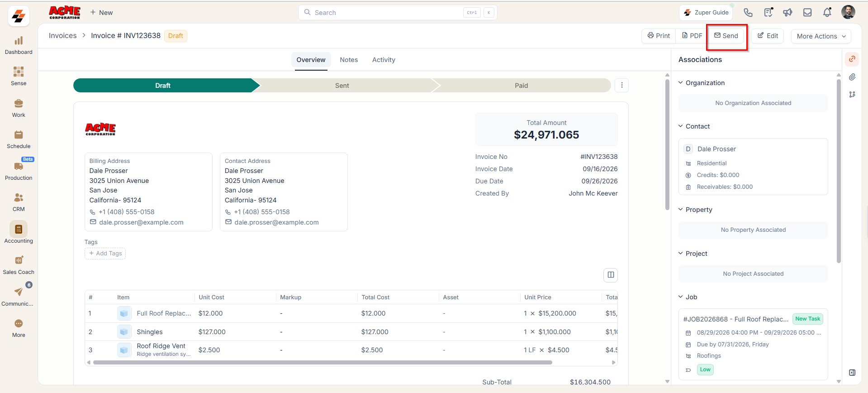The image size is (868, 393).
Task: Click the Low priority badge
Action: pos(705,369)
